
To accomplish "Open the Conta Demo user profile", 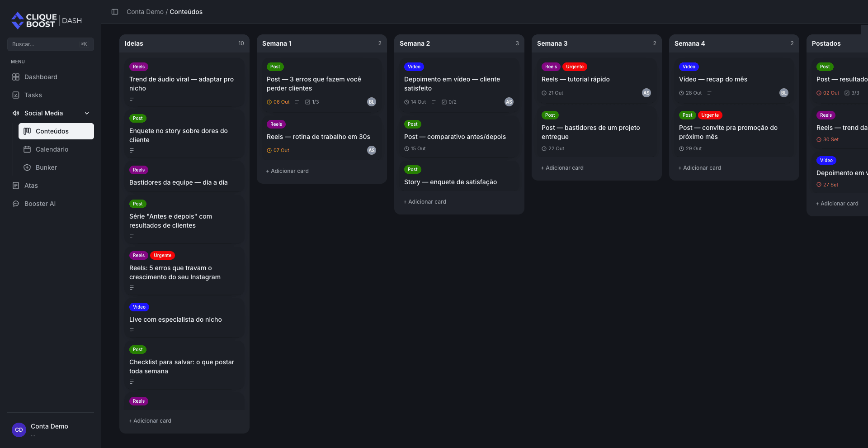I will click(x=51, y=429).
